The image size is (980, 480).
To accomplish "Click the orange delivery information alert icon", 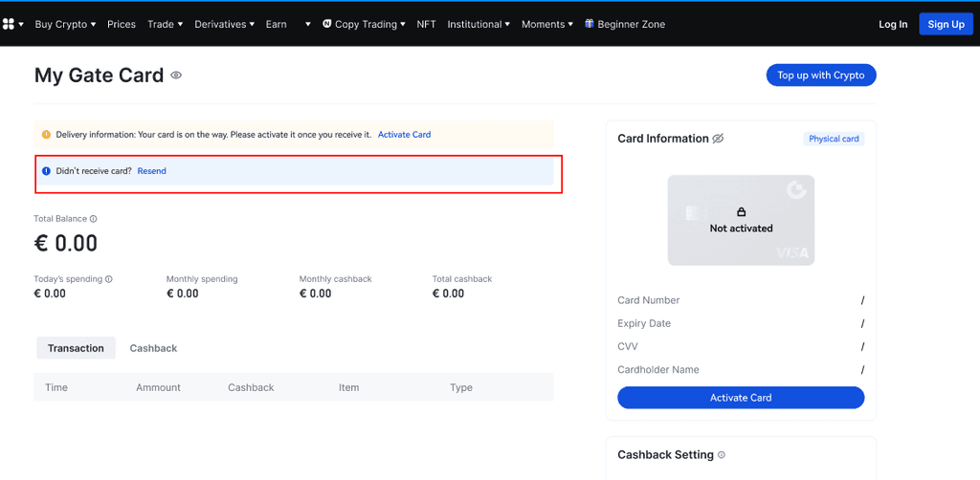I will click(46, 135).
